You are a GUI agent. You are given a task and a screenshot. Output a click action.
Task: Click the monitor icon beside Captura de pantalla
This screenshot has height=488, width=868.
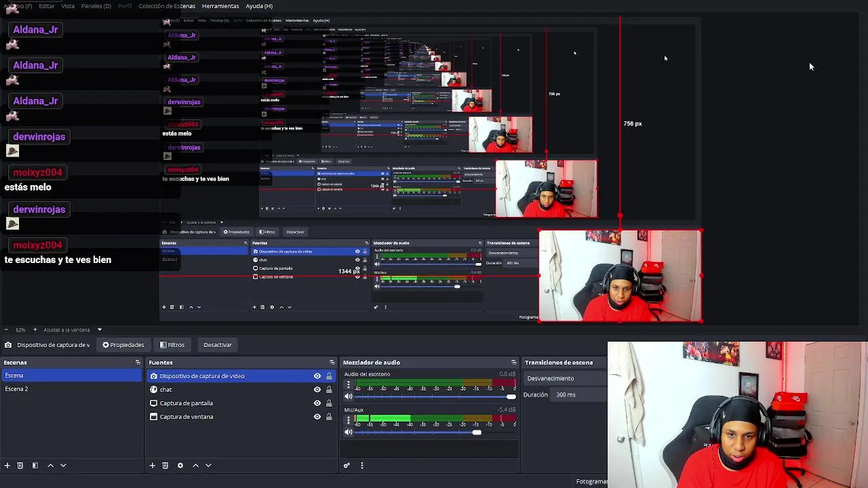click(154, 403)
